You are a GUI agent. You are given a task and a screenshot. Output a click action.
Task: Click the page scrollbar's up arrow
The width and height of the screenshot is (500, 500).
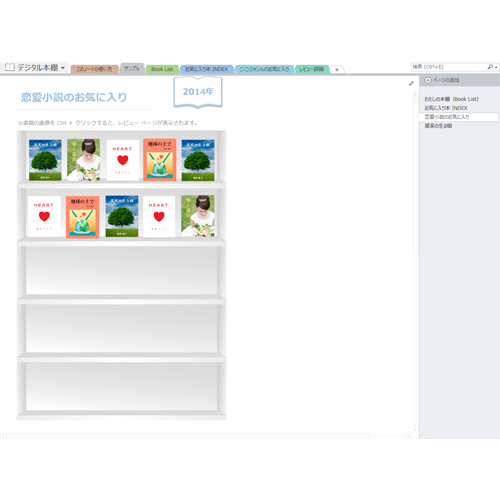(x=415, y=96)
